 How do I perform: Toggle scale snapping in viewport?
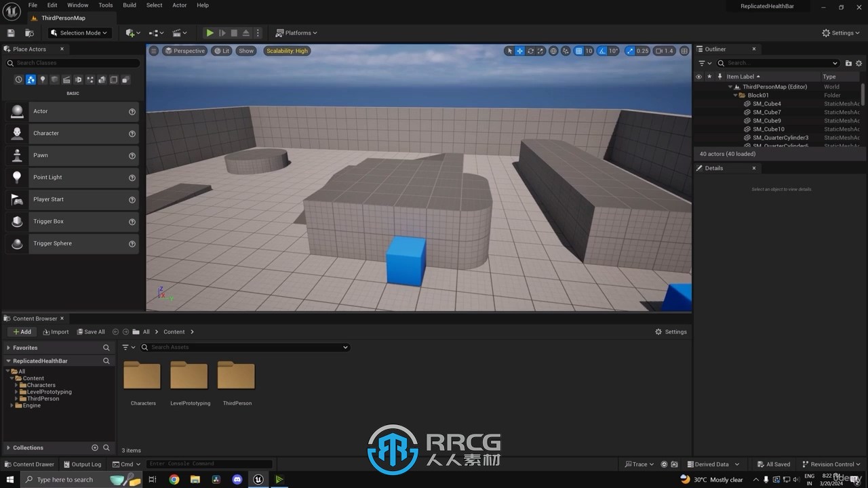[x=629, y=51]
